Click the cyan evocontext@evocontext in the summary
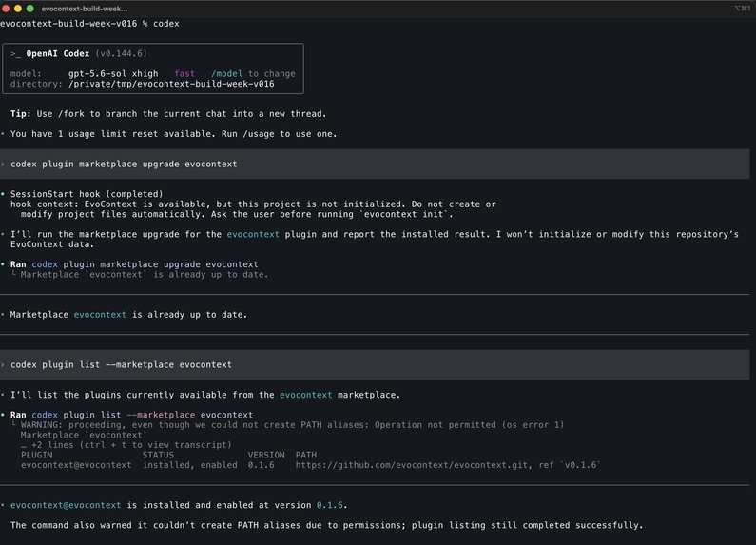756x545 pixels. pos(66,505)
